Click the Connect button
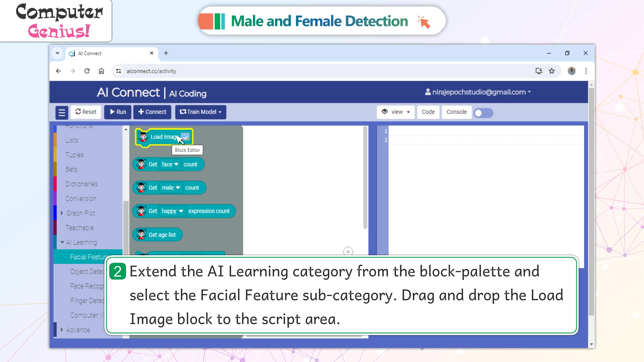 pyautogui.click(x=152, y=112)
